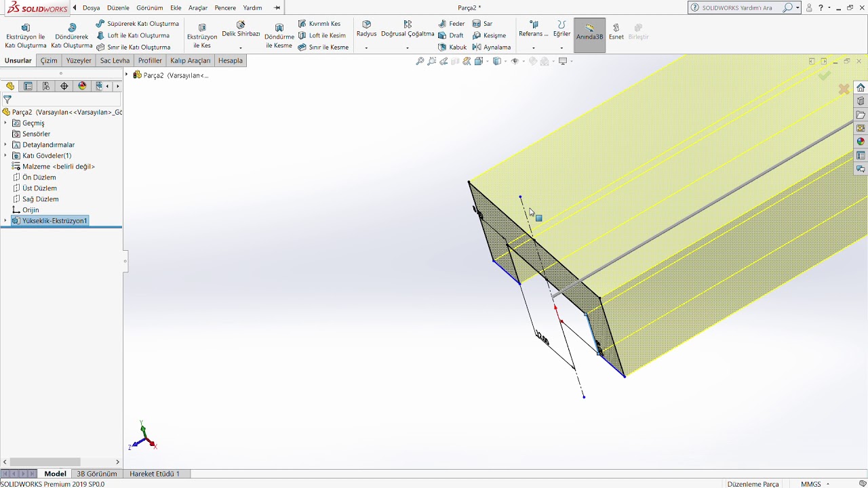Screen dimensions: 868x488
Task: Switch to the Çizim tab
Action: 49,60
